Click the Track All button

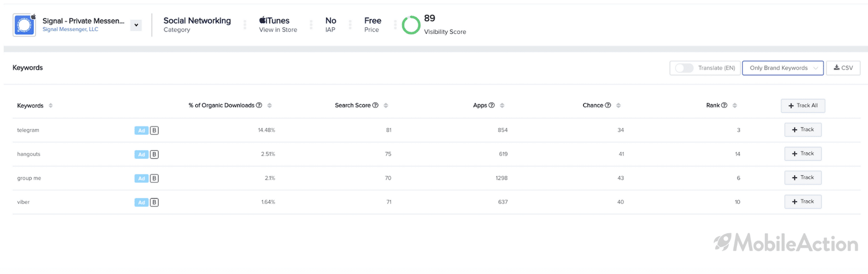(x=803, y=106)
